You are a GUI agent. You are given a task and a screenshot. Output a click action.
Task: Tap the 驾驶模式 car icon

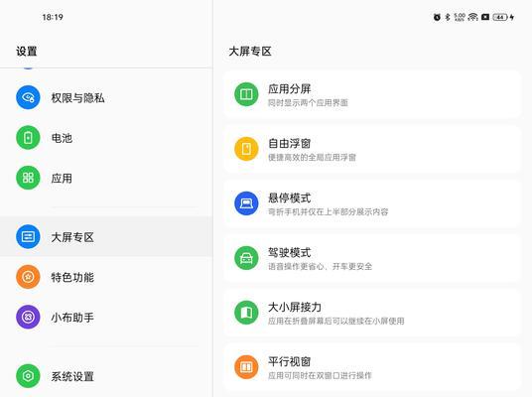pos(246,258)
